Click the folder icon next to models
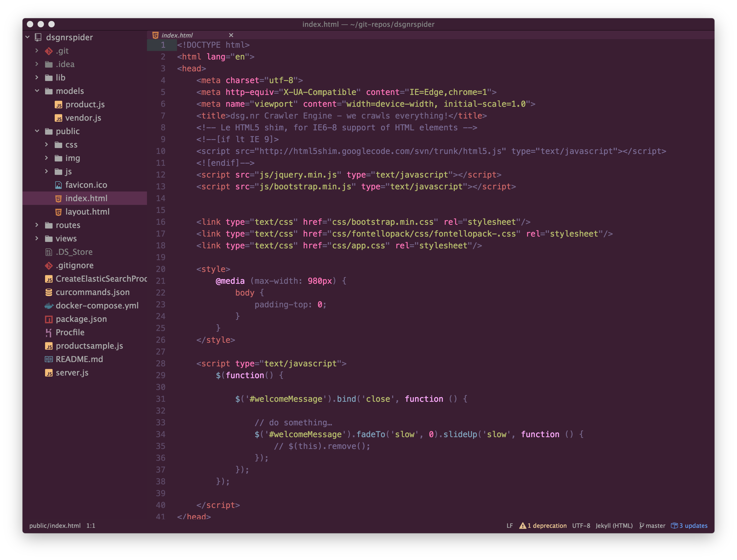 (x=49, y=91)
